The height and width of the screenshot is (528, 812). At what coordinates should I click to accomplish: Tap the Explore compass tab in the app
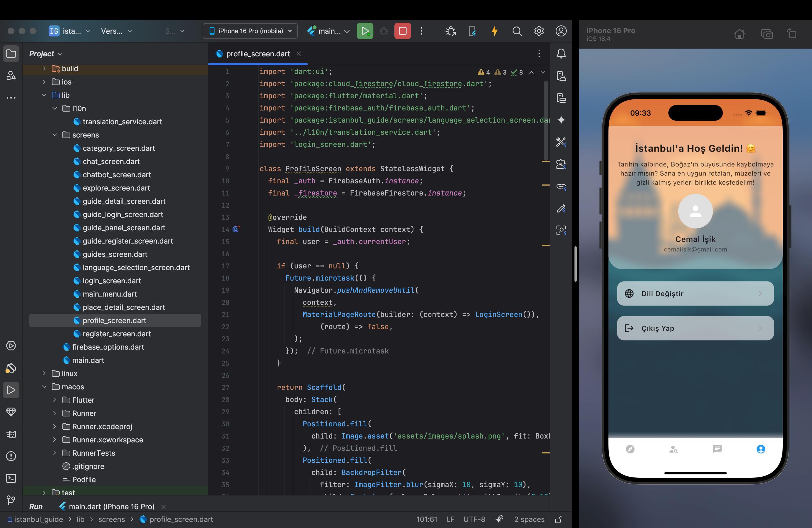point(630,449)
